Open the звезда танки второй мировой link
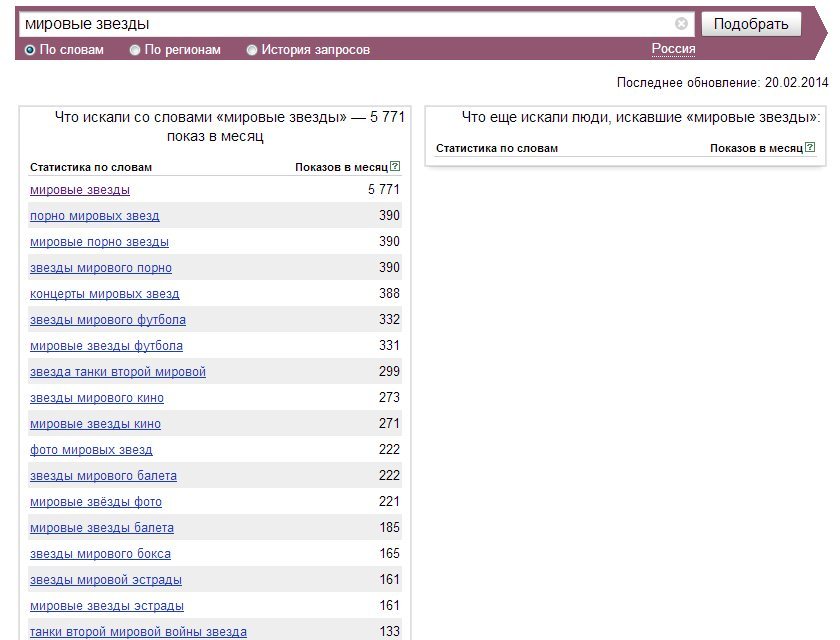This screenshot has height=640, width=840. pos(118,372)
